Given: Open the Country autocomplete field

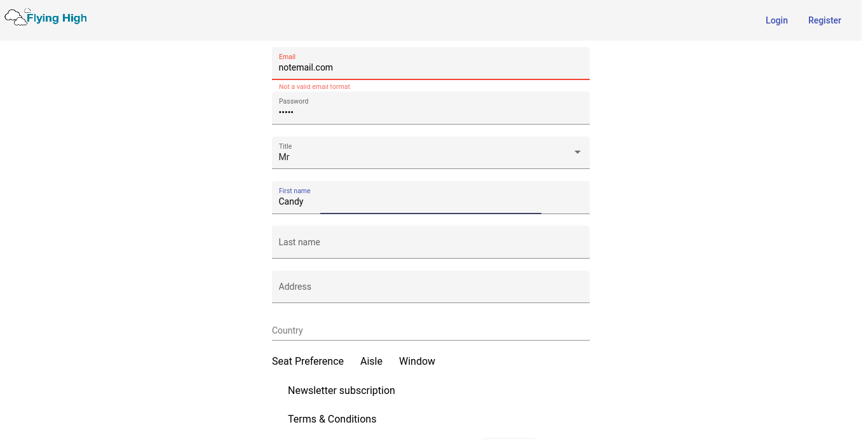Looking at the screenshot, I should tap(431, 330).
